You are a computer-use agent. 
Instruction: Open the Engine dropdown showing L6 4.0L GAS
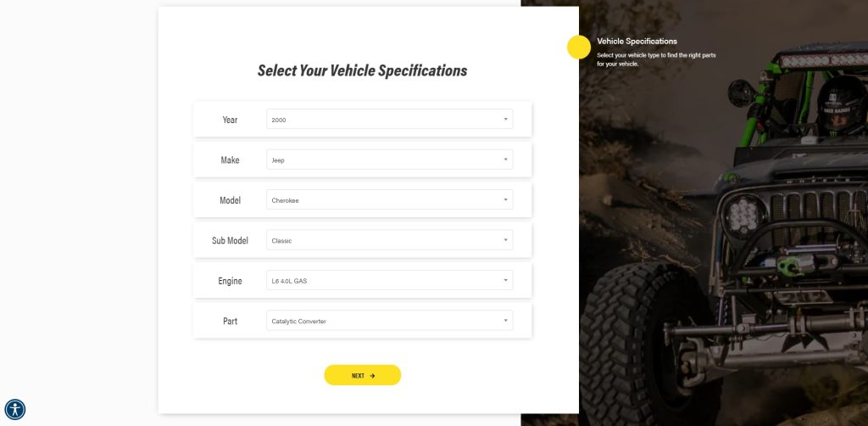pos(389,280)
